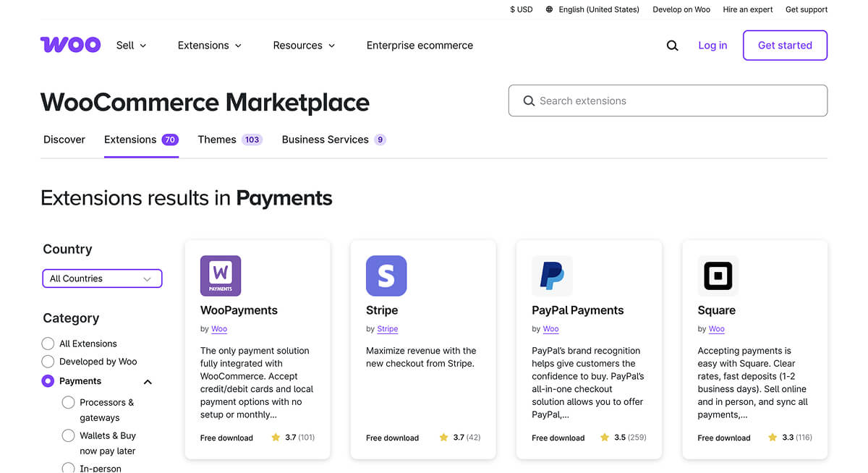Collapse the Payments category chevron
Viewport: 868px width, 473px height.
tap(148, 382)
